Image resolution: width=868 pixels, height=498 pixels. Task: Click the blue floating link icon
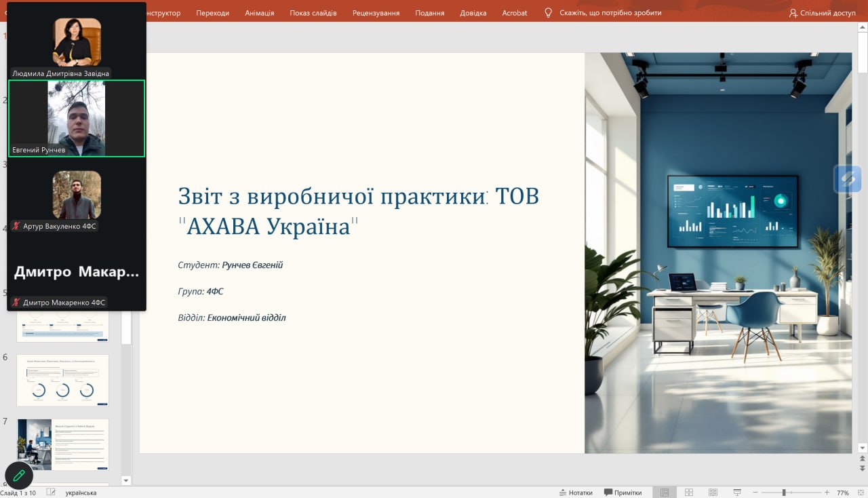848,179
